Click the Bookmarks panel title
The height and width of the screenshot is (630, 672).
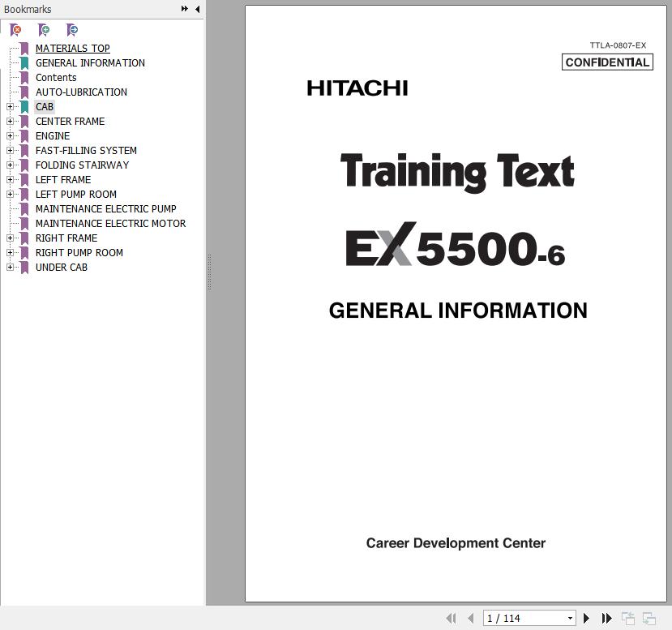[x=28, y=9]
